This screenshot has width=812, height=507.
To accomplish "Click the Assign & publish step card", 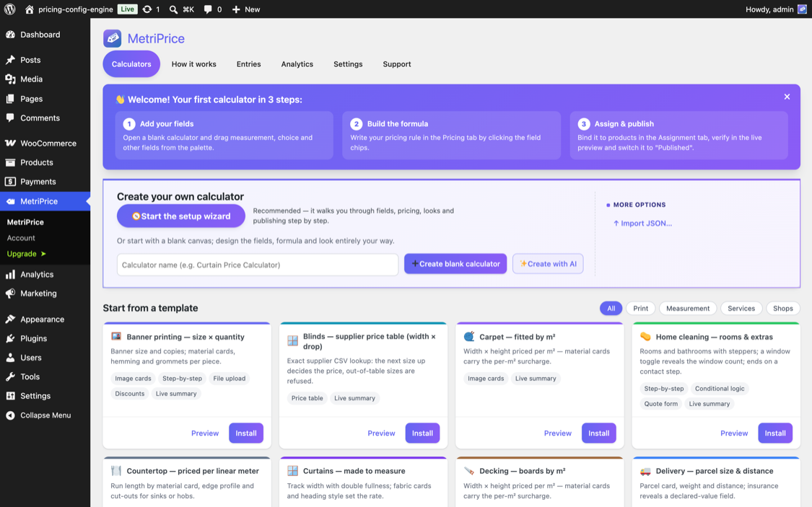I will tap(679, 135).
